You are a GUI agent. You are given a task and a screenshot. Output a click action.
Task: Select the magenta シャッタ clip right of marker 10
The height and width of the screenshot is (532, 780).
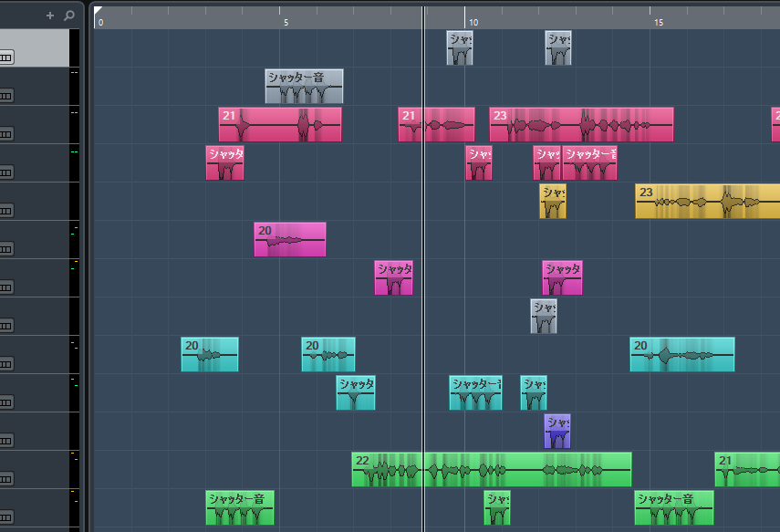pyautogui.click(x=562, y=277)
